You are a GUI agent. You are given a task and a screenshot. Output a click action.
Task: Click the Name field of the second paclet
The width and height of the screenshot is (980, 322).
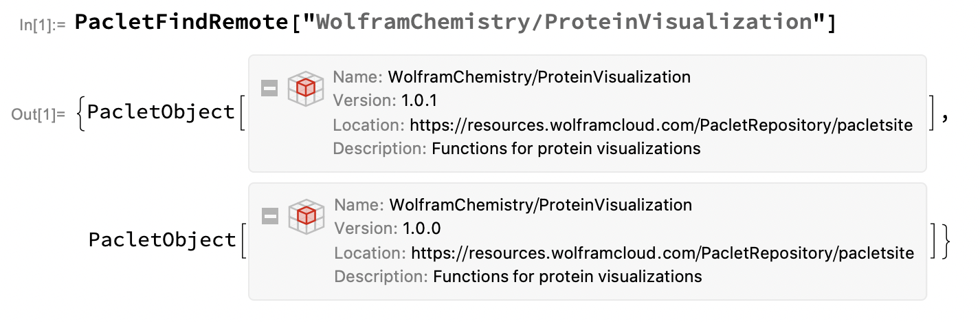(x=513, y=205)
